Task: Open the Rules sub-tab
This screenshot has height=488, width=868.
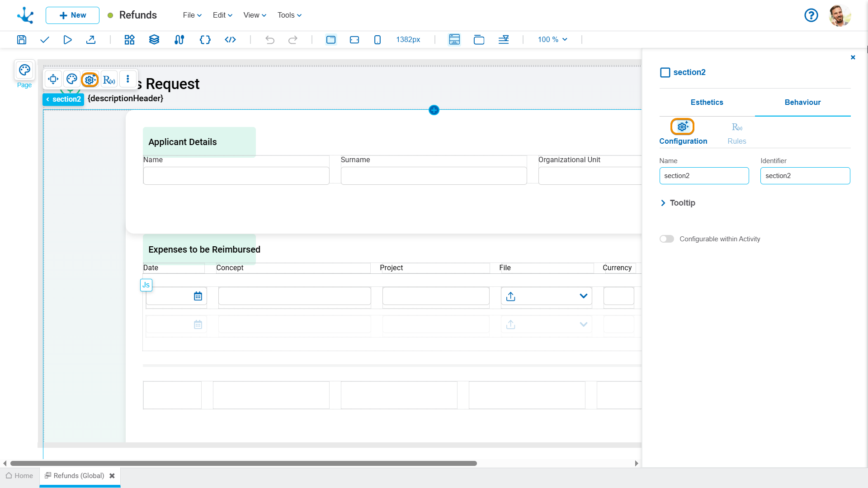Action: [x=736, y=133]
